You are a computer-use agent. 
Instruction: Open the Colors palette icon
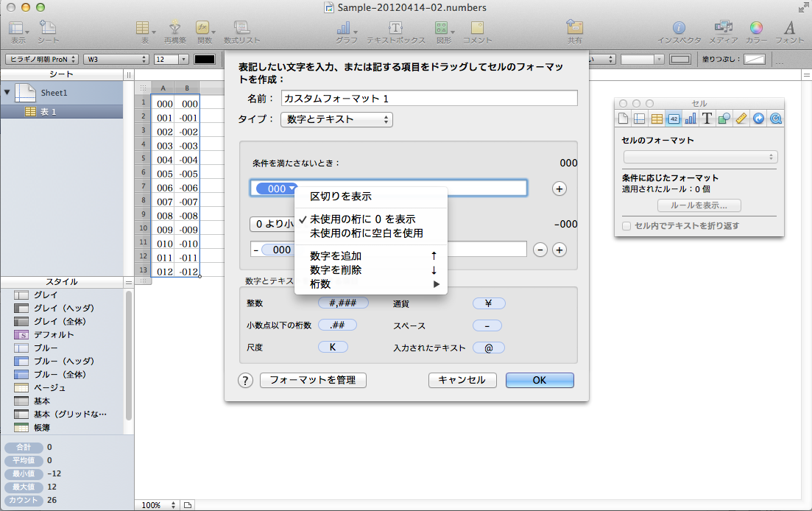point(756,28)
